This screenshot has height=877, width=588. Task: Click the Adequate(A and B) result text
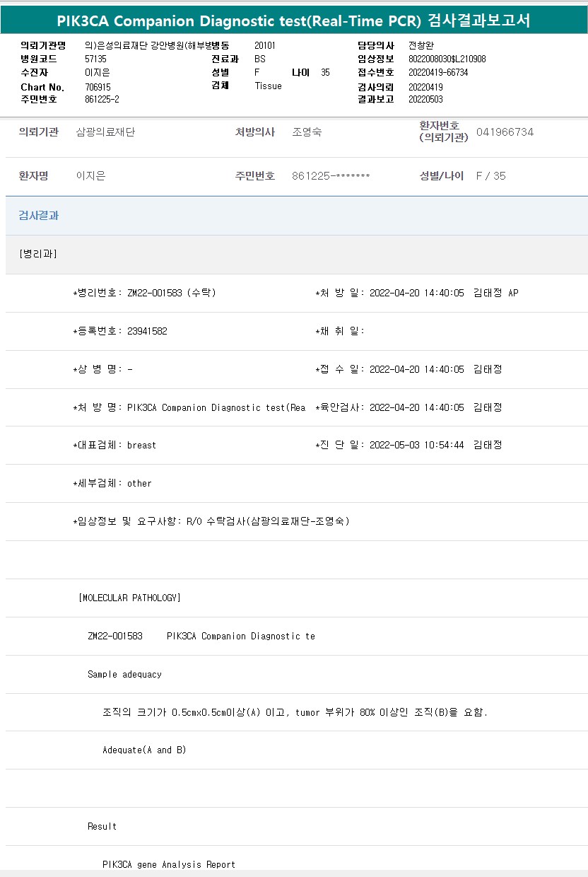click(144, 750)
